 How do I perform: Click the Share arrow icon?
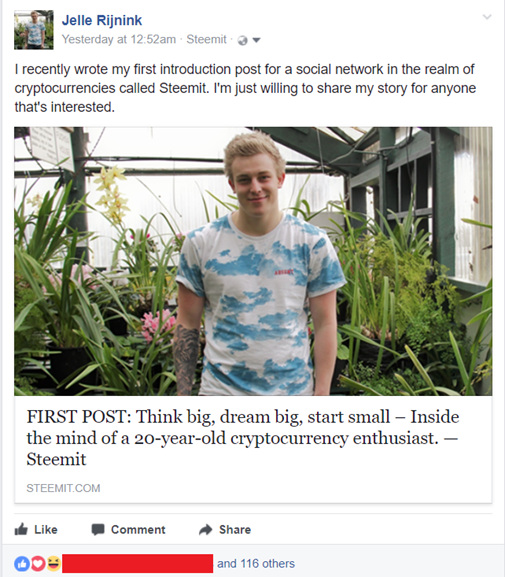pos(206,530)
